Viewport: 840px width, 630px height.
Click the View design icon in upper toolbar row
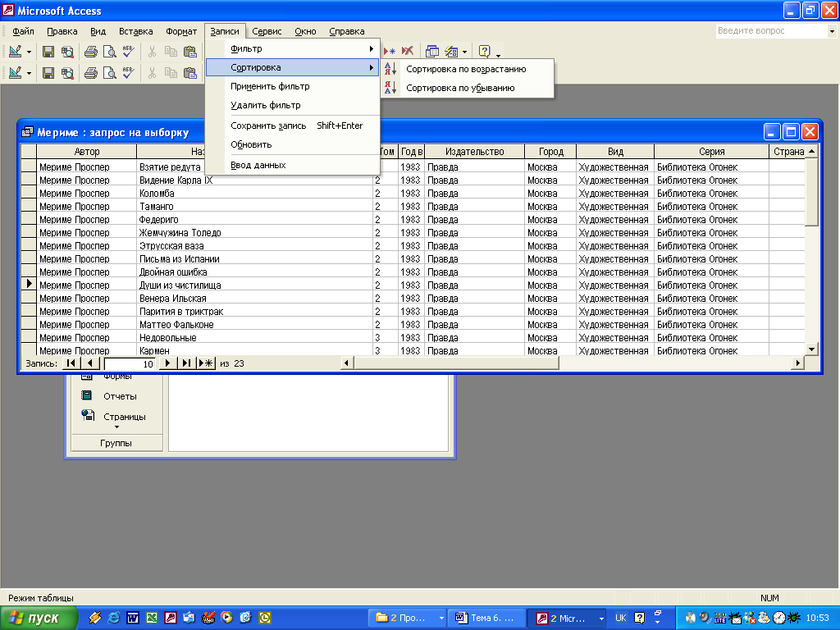tap(15, 52)
